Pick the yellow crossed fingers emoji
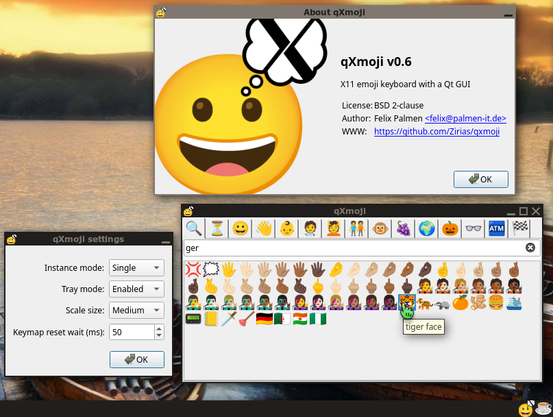This screenshot has height=417, width=553. pos(443,270)
